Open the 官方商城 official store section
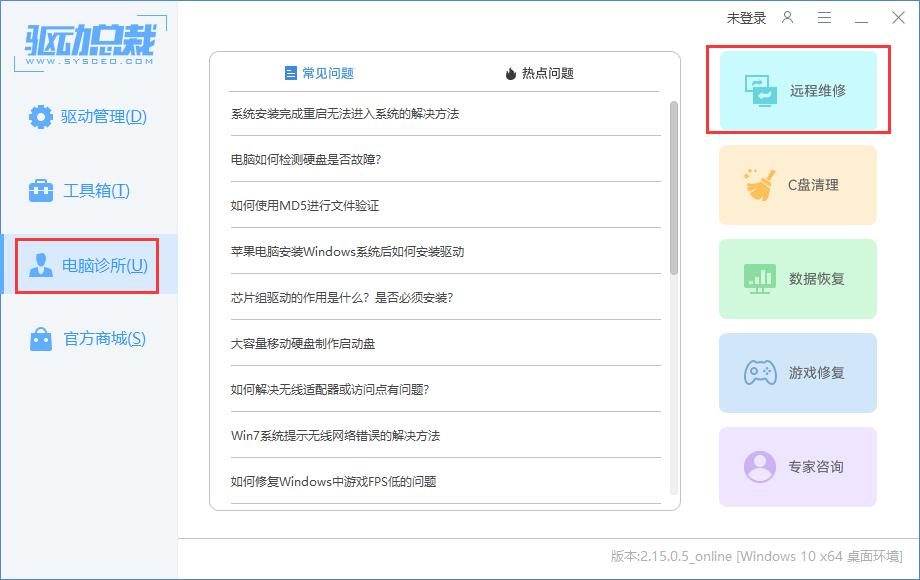 (x=88, y=338)
